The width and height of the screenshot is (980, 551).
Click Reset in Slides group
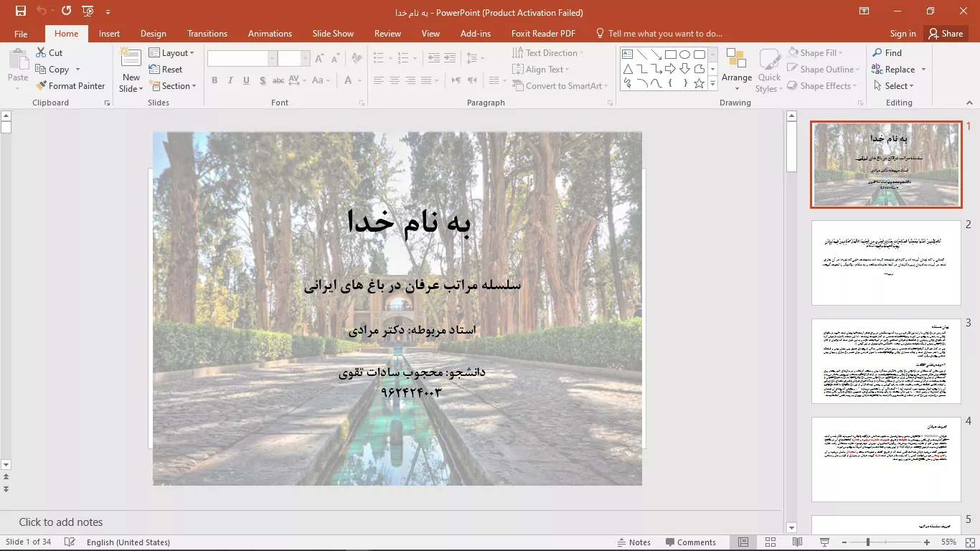[x=166, y=70]
